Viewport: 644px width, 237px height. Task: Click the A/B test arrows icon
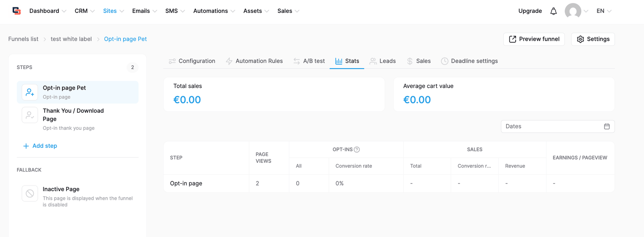[x=297, y=61]
